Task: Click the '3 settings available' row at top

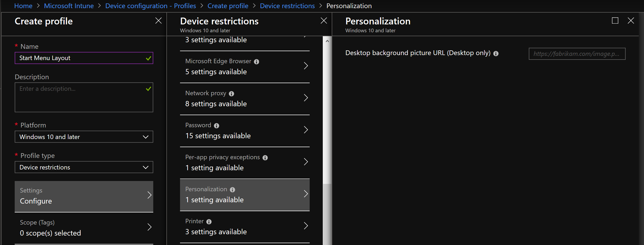Action: tap(245, 43)
